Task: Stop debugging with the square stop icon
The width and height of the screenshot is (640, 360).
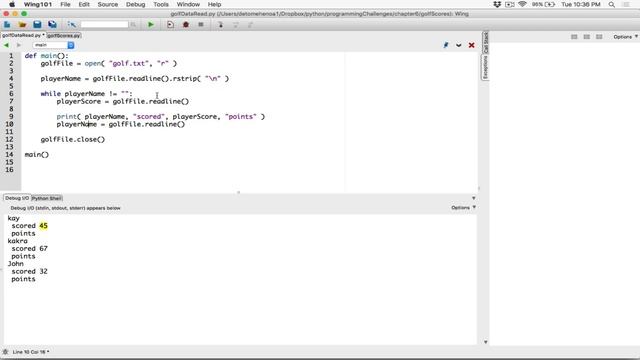Action: tap(201, 24)
